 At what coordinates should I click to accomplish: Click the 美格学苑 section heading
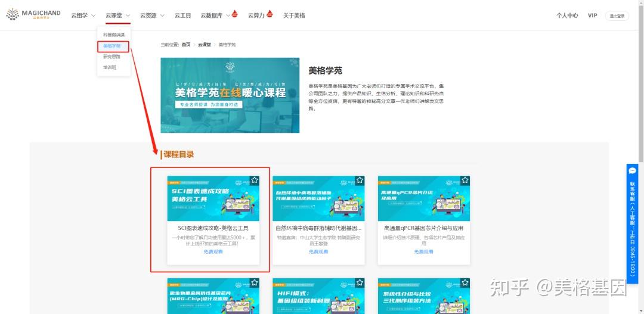click(326, 70)
